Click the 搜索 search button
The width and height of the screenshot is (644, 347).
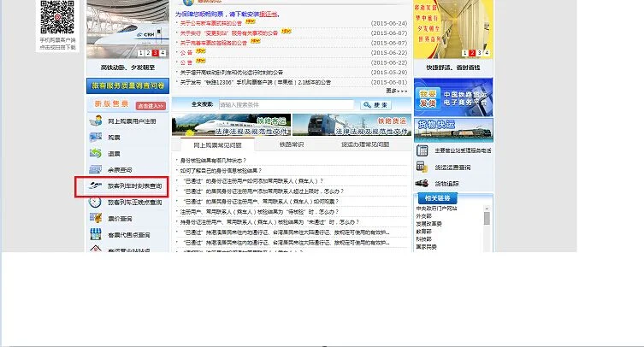tap(375, 105)
